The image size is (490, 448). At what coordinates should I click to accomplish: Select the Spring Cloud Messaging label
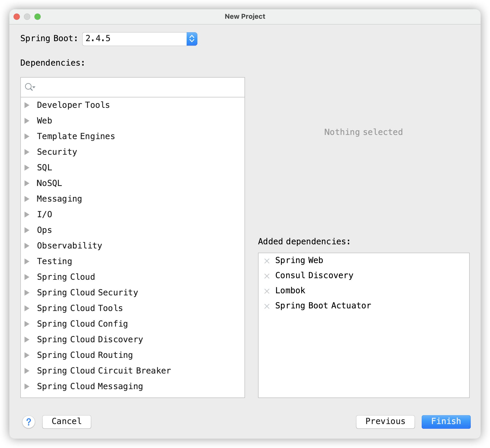90,386
